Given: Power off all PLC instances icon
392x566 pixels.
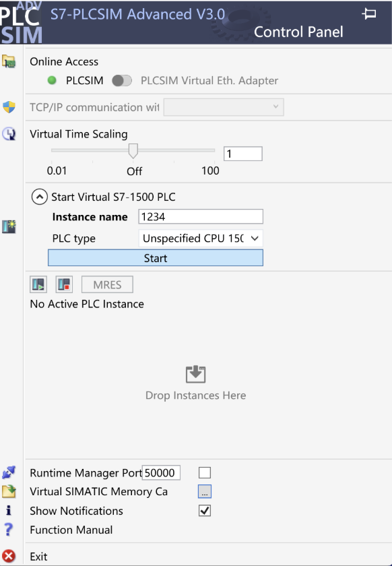Looking at the screenshot, I should pyautogui.click(x=64, y=284).
